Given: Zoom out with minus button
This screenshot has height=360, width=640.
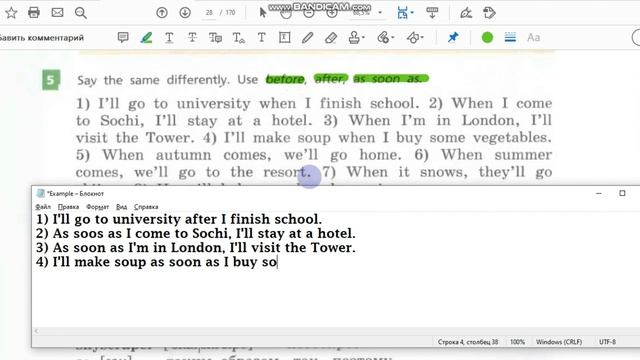Looking at the screenshot, I should click(x=309, y=13).
